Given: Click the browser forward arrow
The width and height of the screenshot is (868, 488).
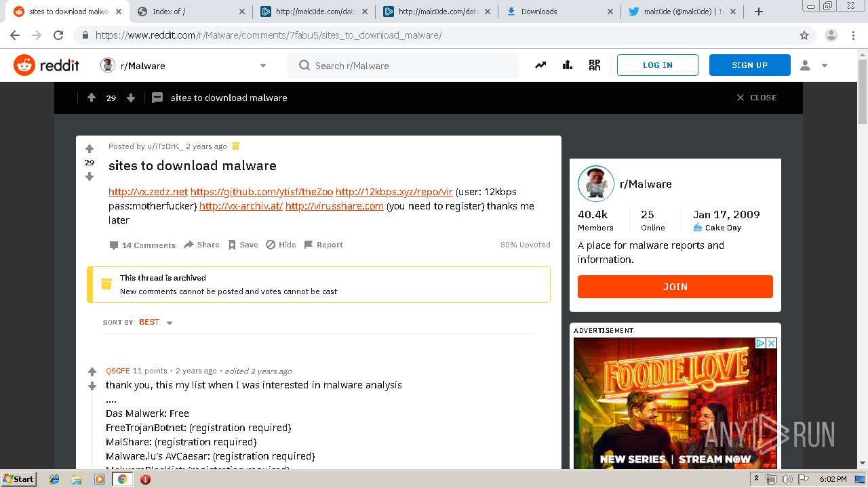Looking at the screenshot, I should [x=37, y=35].
